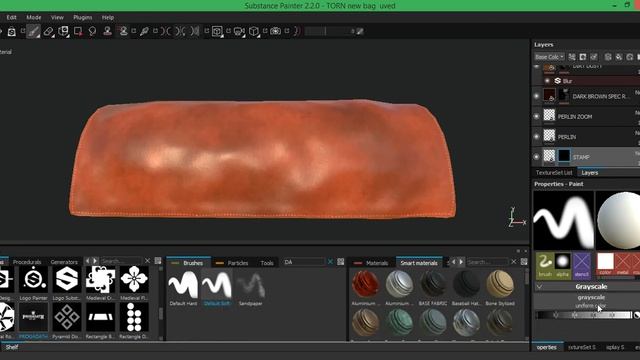
Task: Select Logo Painter alpha in shelf
Action: pos(33,283)
